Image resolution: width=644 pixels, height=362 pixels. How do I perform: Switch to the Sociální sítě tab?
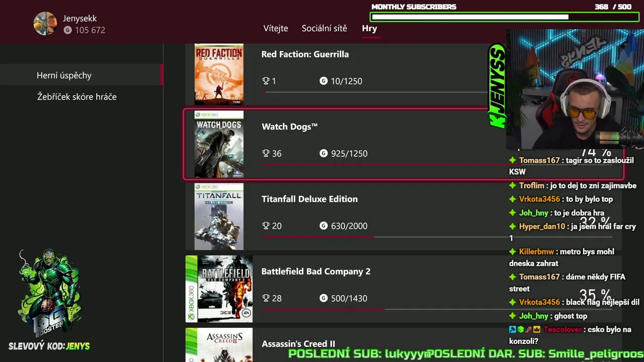click(325, 28)
